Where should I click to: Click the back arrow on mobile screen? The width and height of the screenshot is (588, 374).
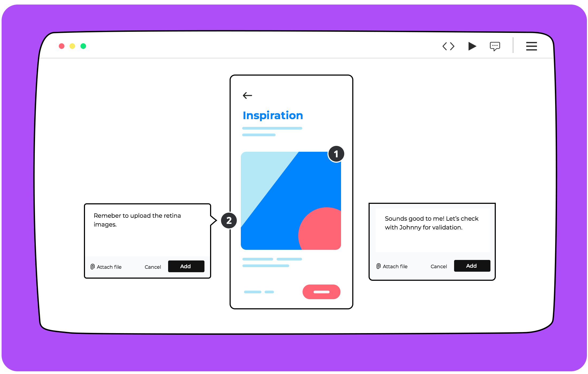tap(247, 95)
